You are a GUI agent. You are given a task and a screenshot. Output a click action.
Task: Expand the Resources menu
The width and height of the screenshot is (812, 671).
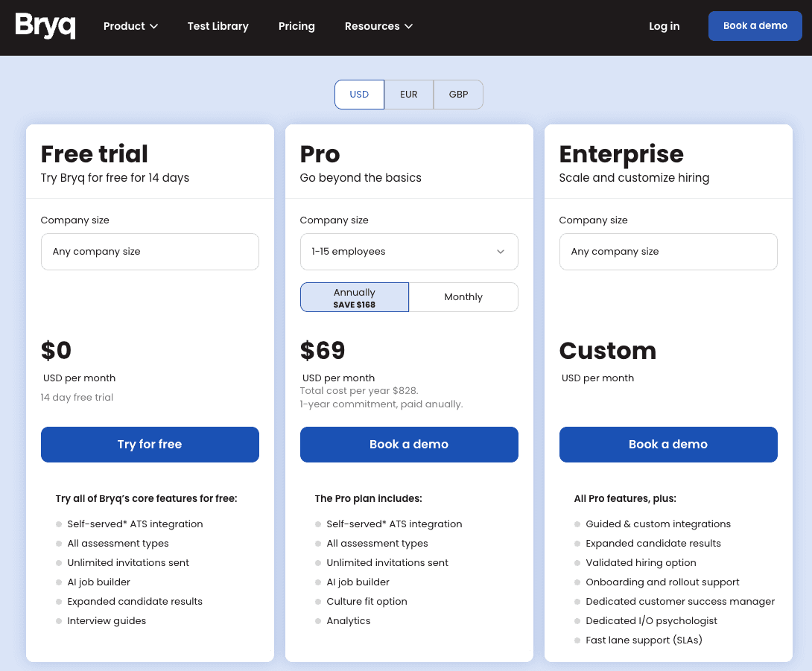click(x=378, y=26)
